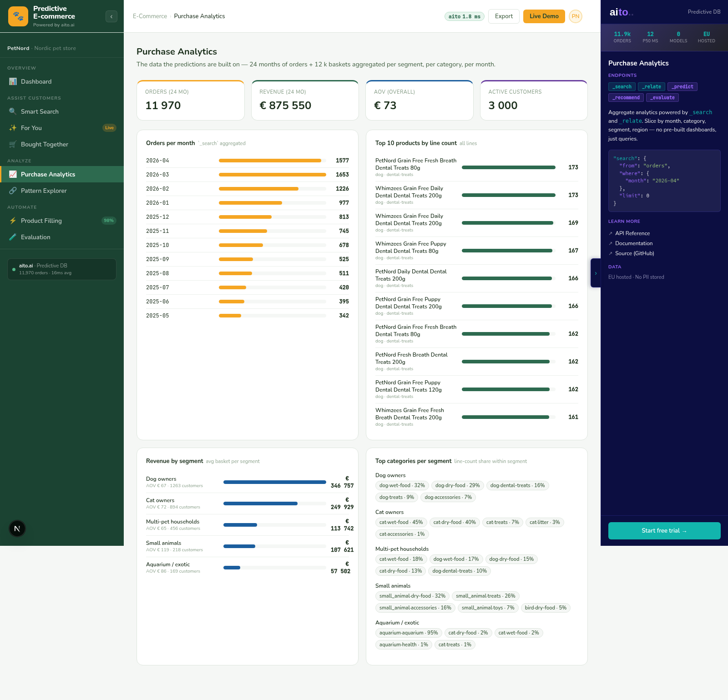
Task: Click the PetNord store name
Action: (x=18, y=48)
